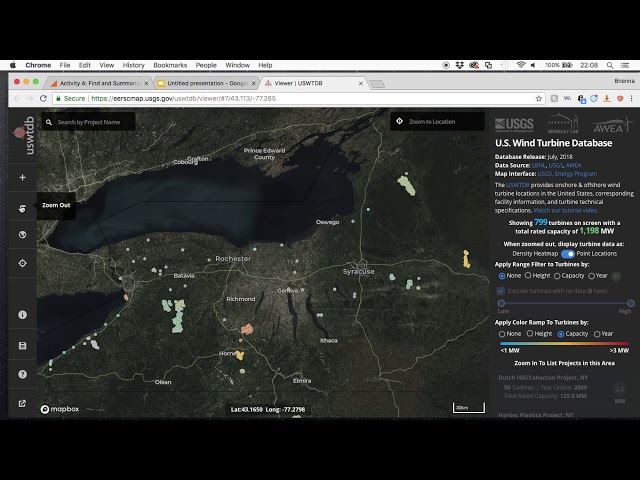Toggle Exclude turbines with no data checkbox

(501, 291)
